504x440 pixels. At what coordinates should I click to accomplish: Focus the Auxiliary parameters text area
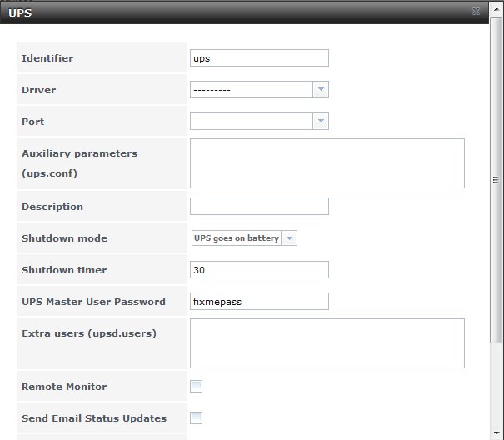point(327,163)
